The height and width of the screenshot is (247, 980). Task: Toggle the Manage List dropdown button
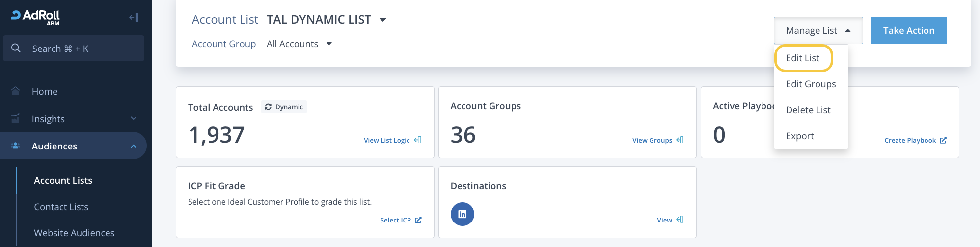pyautogui.click(x=818, y=30)
